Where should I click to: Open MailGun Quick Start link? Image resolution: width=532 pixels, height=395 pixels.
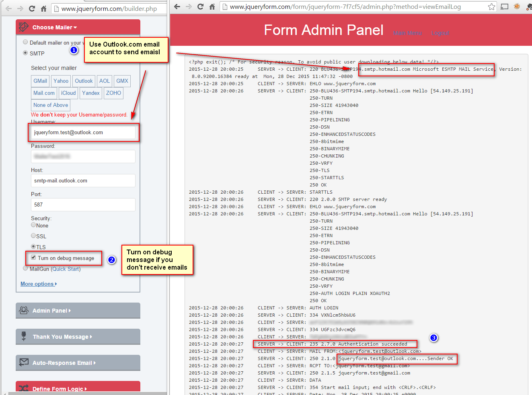[x=66, y=269]
